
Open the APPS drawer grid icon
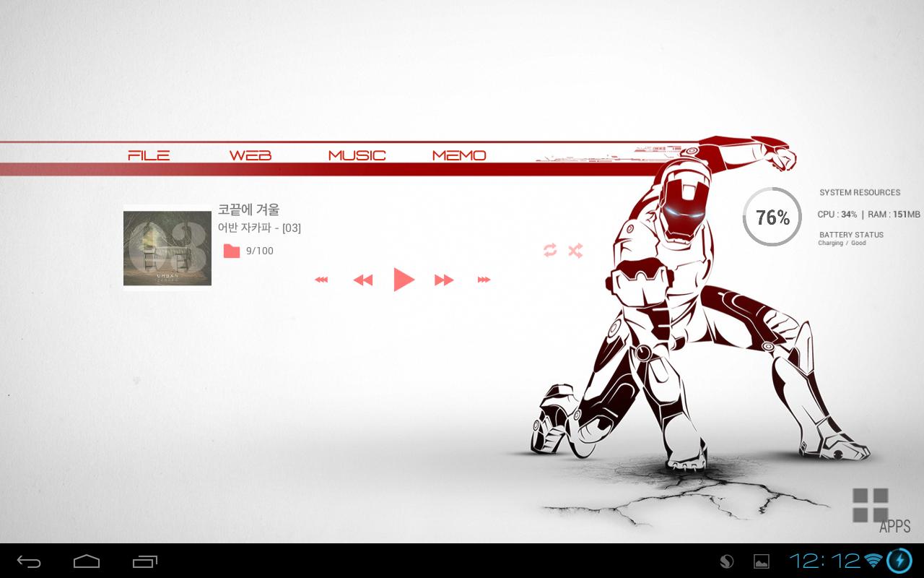871,505
